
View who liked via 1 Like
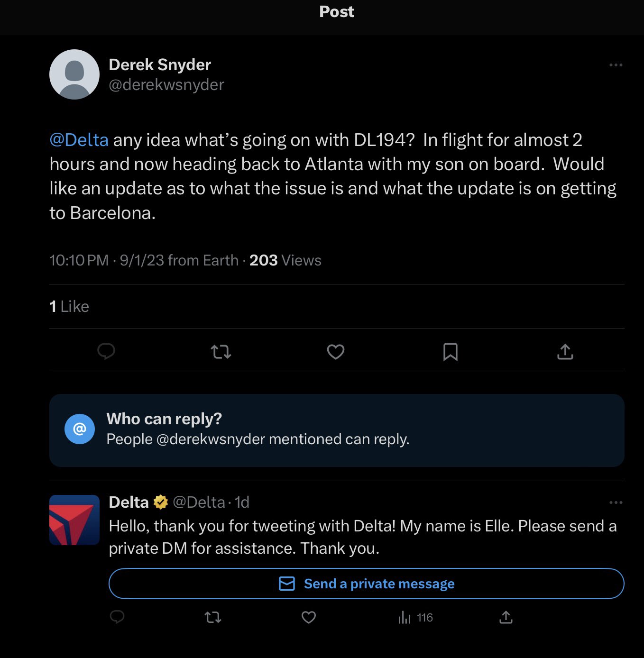tap(69, 307)
